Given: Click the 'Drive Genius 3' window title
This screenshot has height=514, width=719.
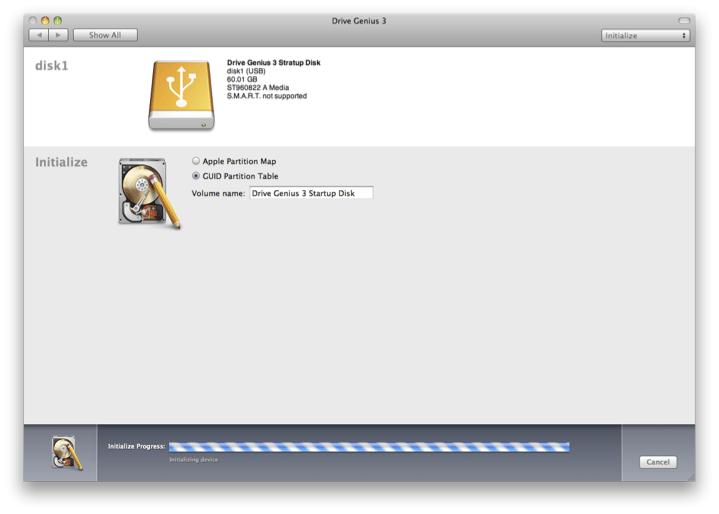Looking at the screenshot, I should point(359,21).
